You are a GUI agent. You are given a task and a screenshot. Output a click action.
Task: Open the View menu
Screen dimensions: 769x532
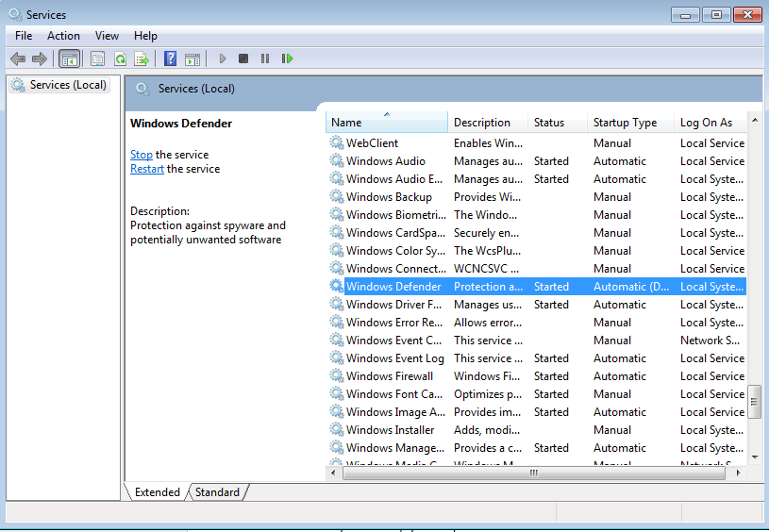(x=107, y=36)
